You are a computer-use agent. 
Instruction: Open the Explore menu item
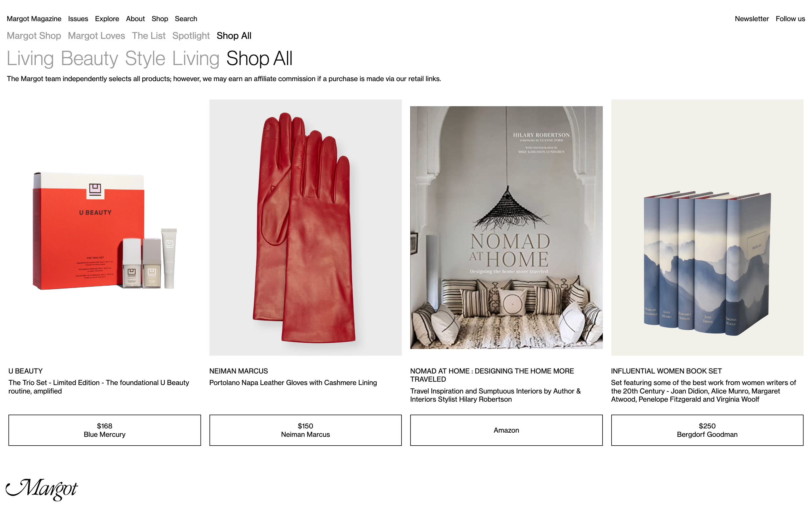coord(107,19)
